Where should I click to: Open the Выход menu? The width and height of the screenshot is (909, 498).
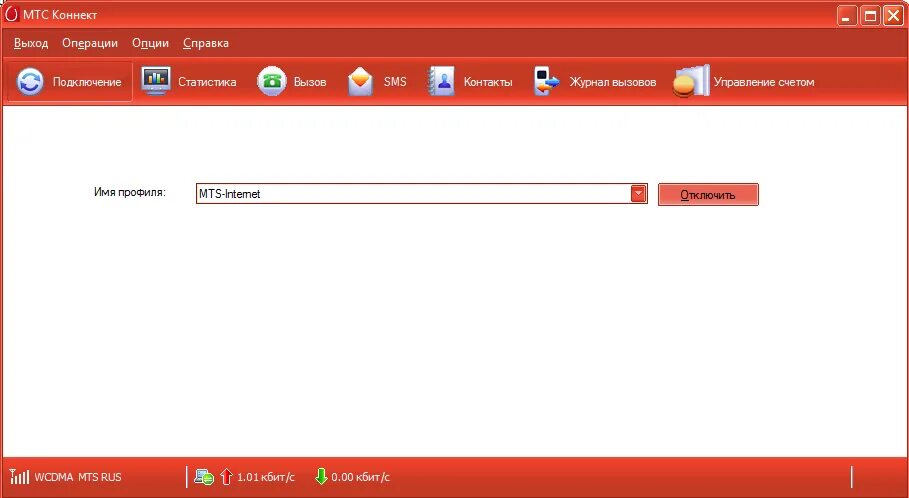pos(31,43)
